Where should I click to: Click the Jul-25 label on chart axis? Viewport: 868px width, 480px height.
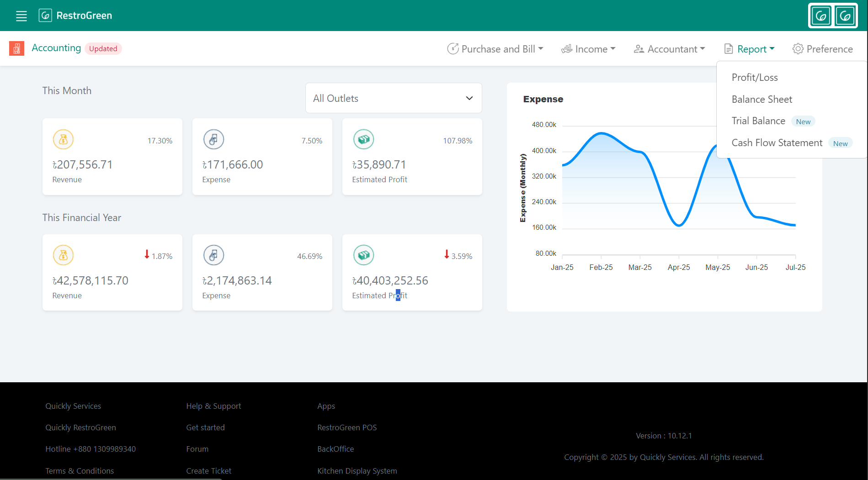795,267
